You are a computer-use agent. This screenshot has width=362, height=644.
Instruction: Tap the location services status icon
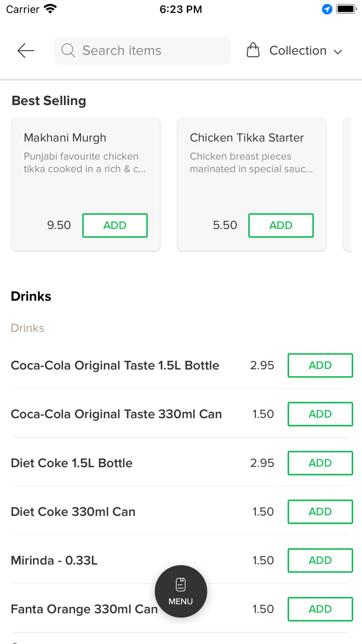point(327,9)
